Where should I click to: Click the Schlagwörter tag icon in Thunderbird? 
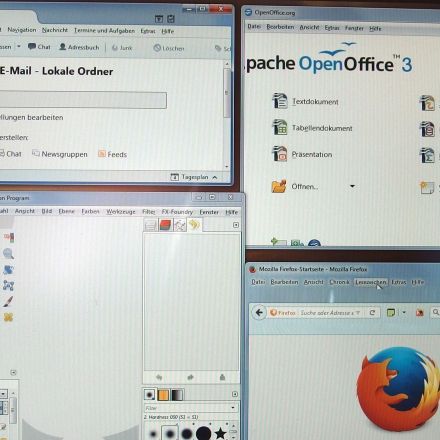click(x=218, y=48)
